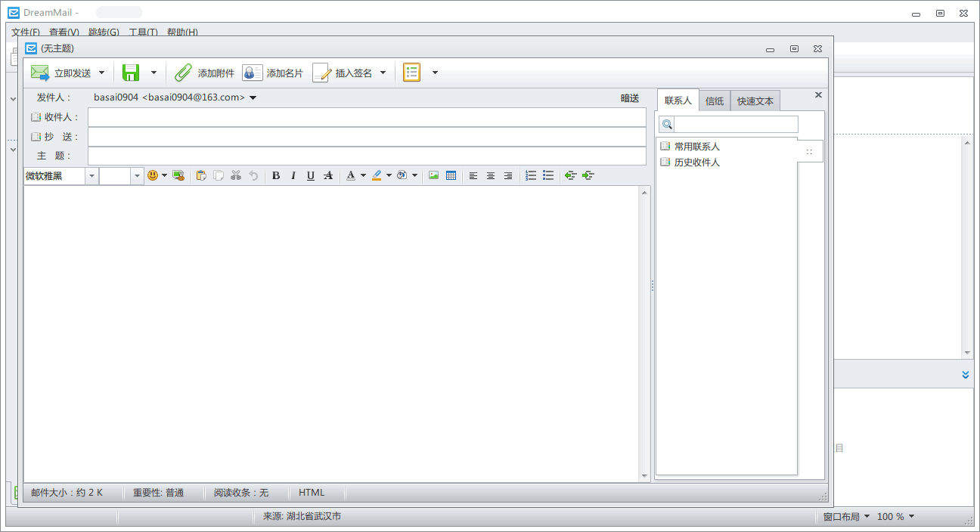Open highlight color dropdown arrow

(x=389, y=175)
